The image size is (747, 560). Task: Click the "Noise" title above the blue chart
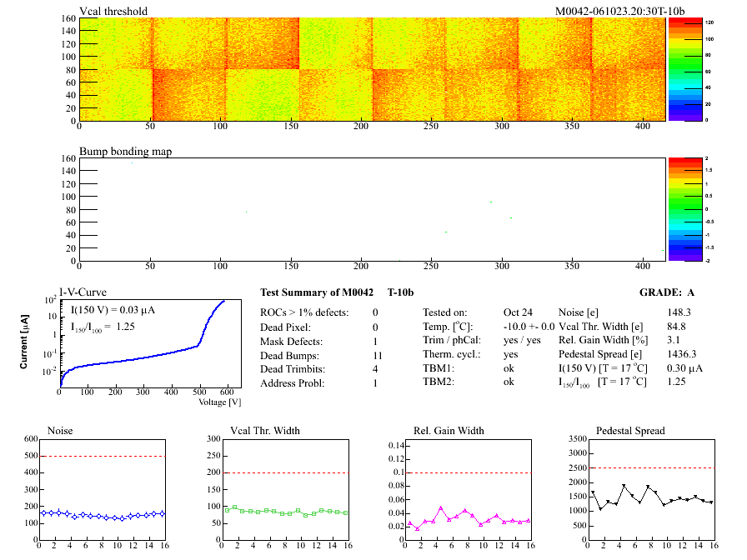(x=60, y=431)
